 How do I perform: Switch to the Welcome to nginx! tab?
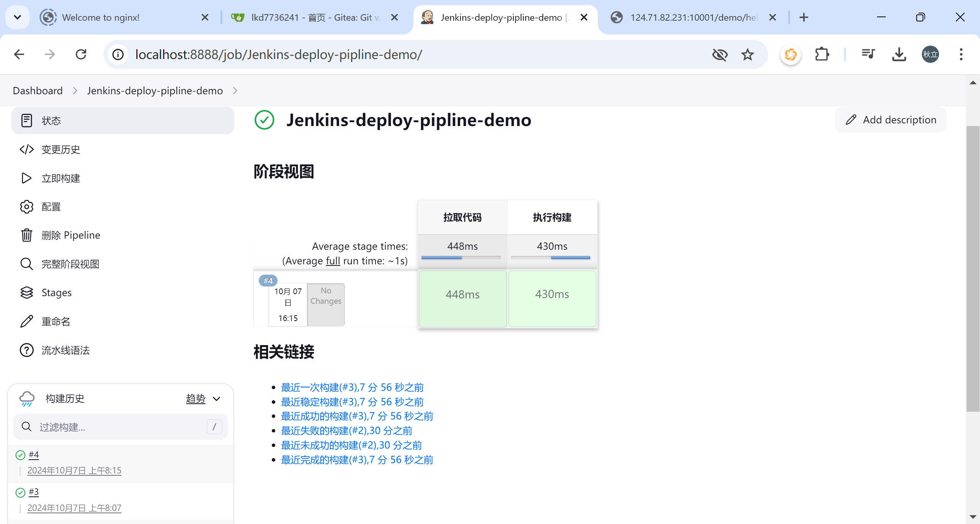click(x=100, y=17)
